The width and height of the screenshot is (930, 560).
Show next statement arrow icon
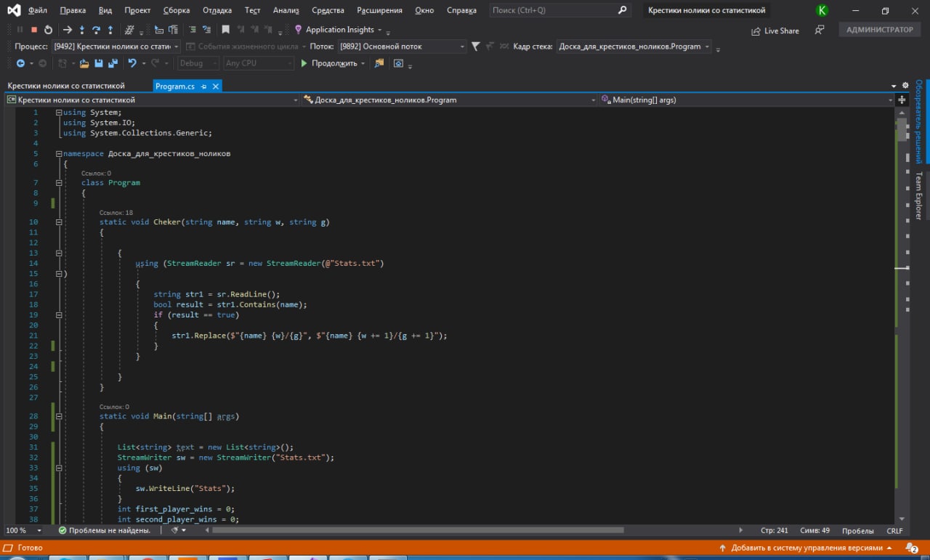(68, 30)
